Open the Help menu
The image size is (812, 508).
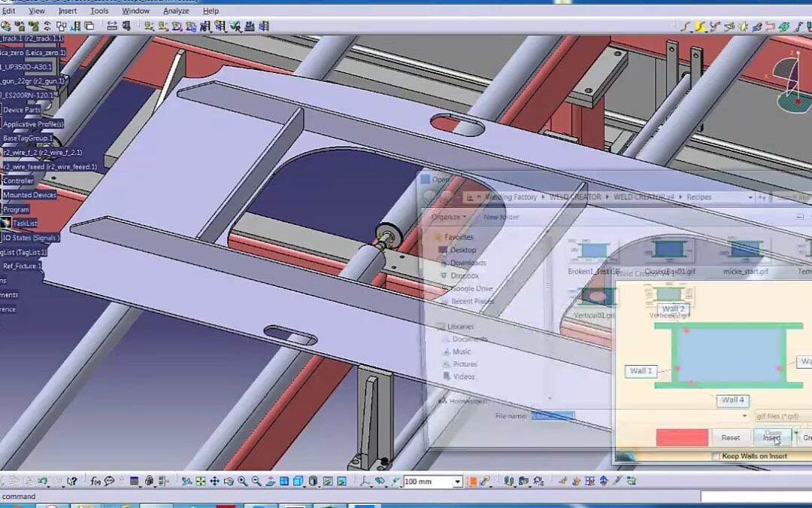pos(211,11)
